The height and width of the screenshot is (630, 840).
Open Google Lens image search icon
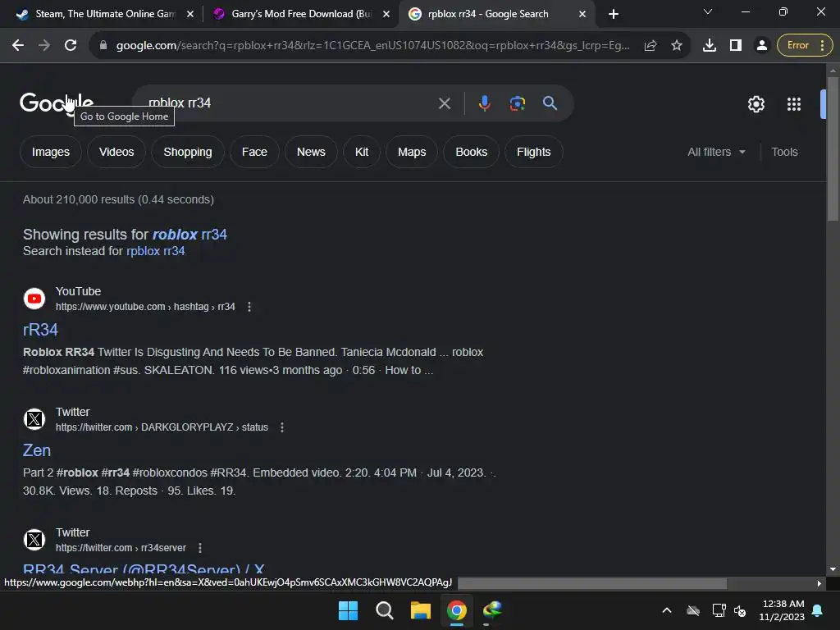(x=517, y=103)
